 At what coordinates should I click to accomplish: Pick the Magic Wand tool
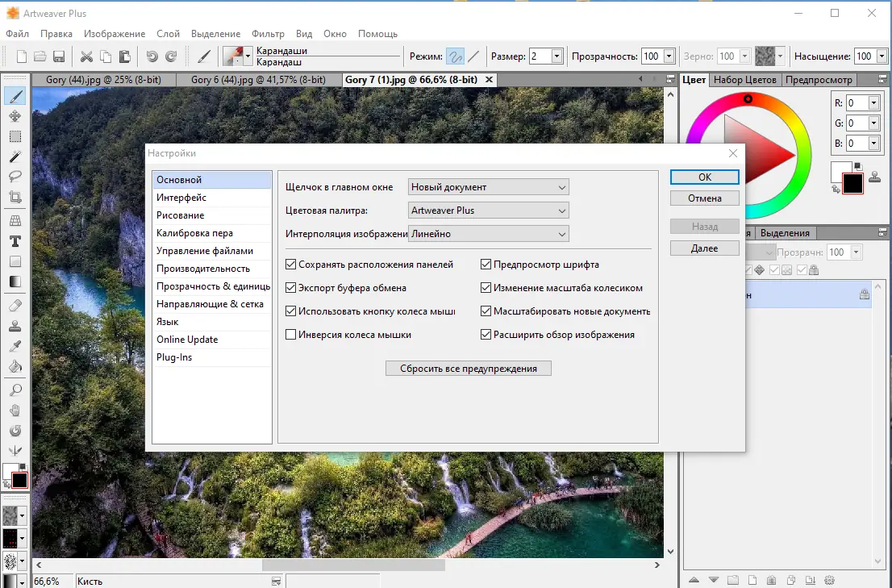pos(15,156)
